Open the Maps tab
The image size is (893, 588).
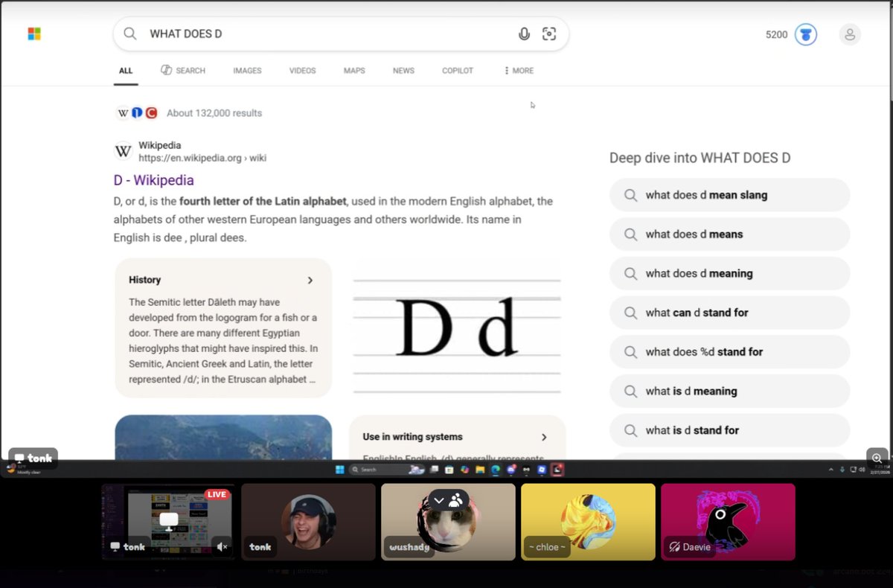coord(354,71)
